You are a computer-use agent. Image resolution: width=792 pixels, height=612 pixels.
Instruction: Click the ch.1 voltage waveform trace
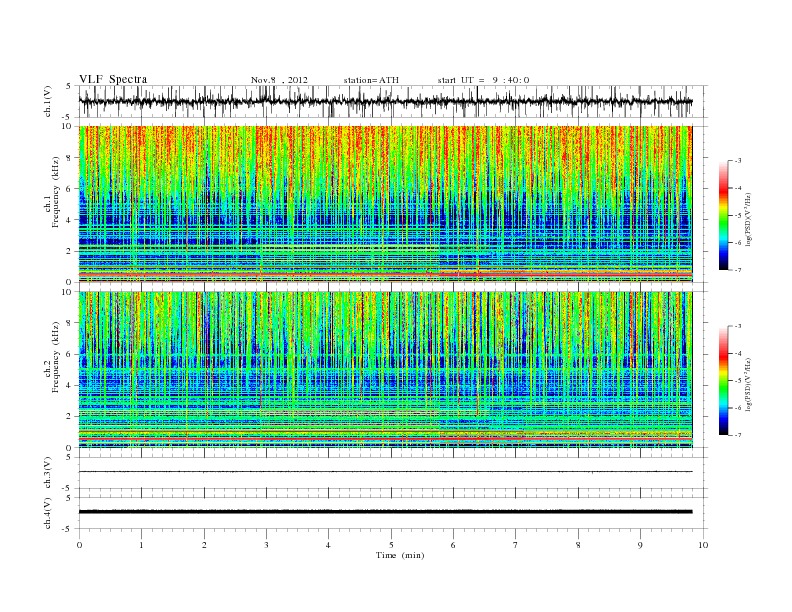point(385,101)
